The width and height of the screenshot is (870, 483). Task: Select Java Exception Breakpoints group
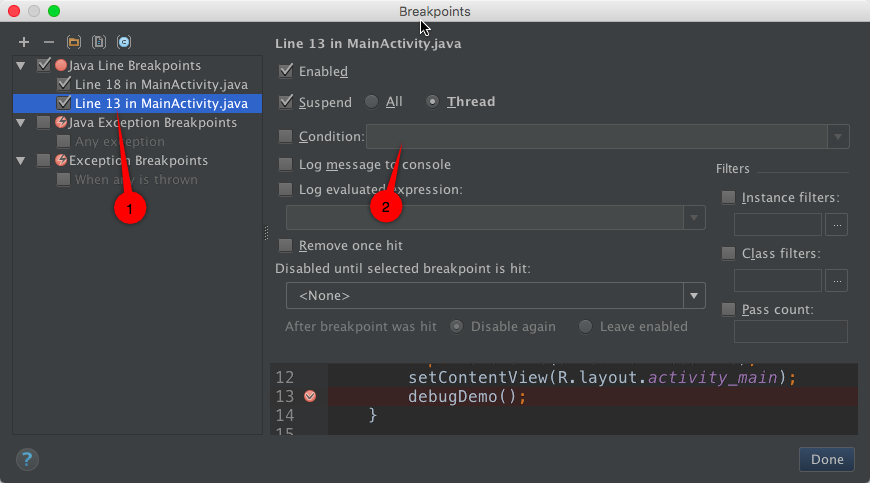point(152,123)
